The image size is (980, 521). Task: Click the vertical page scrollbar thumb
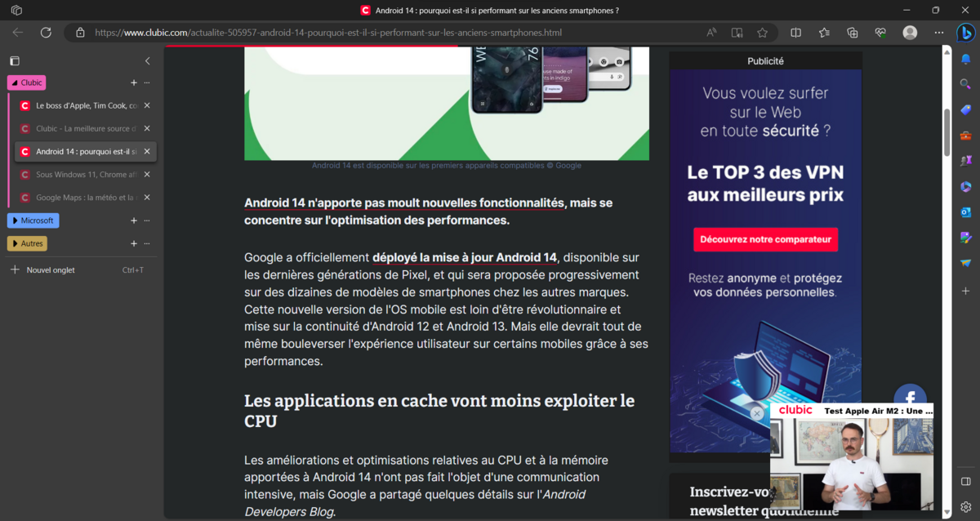(947, 131)
